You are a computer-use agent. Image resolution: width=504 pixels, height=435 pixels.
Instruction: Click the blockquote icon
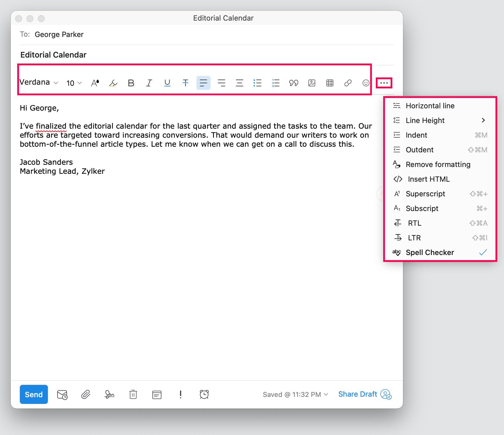tap(293, 83)
